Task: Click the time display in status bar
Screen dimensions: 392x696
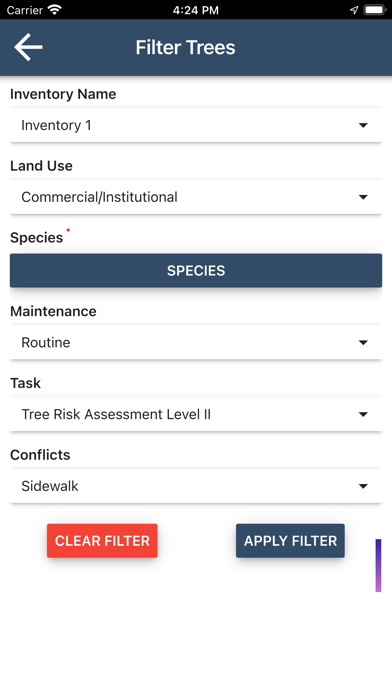Action: [x=196, y=10]
